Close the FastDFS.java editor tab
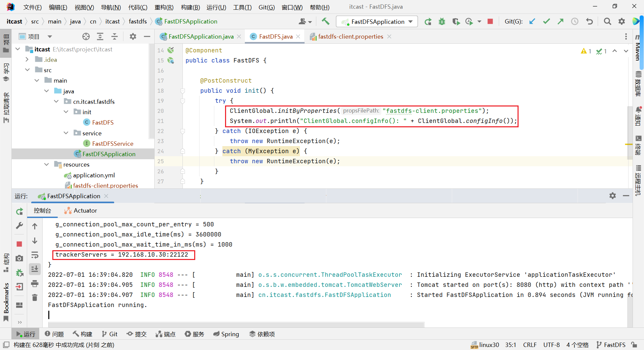Screen dimensions: 644x350 (298, 37)
